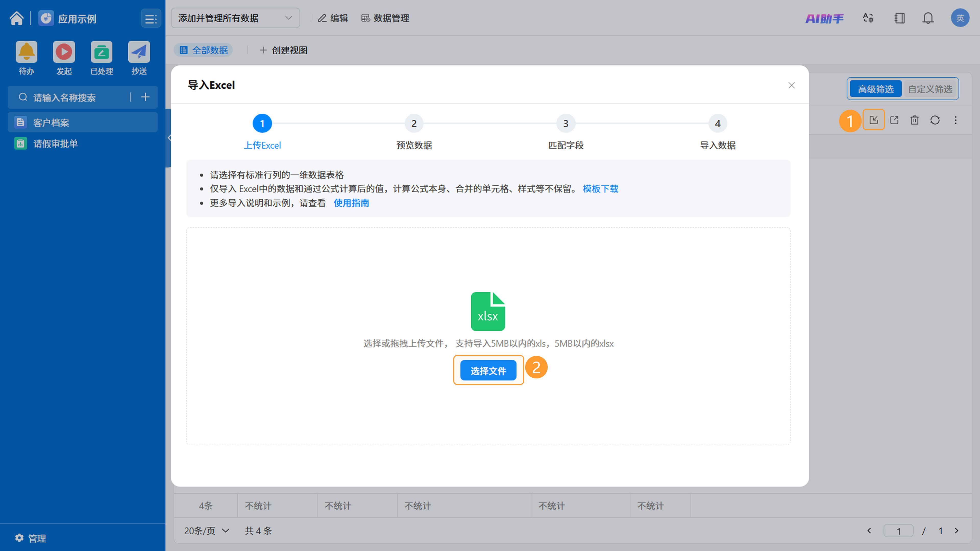Select 高级筛选 filter mode
Image resolution: width=980 pixels, height=551 pixels.
point(875,89)
